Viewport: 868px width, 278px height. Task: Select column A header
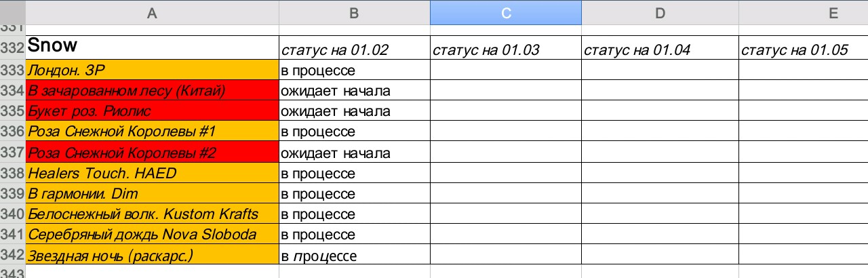152,12
